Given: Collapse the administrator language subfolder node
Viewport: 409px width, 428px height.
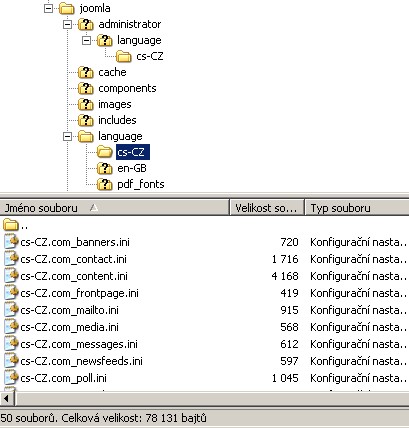Looking at the screenshot, I should (x=86, y=40).
